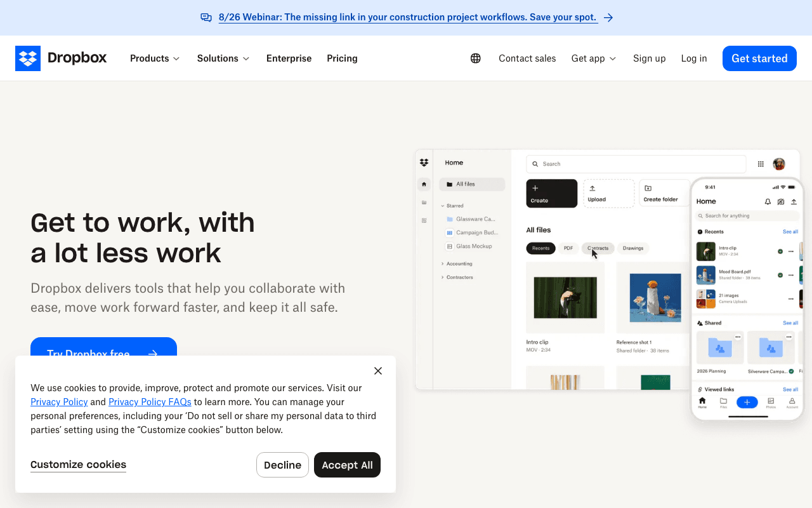Open the more options dots on 2026 Planning folder
The width and height of the screenshot is (812, 508).
pyautogui.click(x=738, y=337)
